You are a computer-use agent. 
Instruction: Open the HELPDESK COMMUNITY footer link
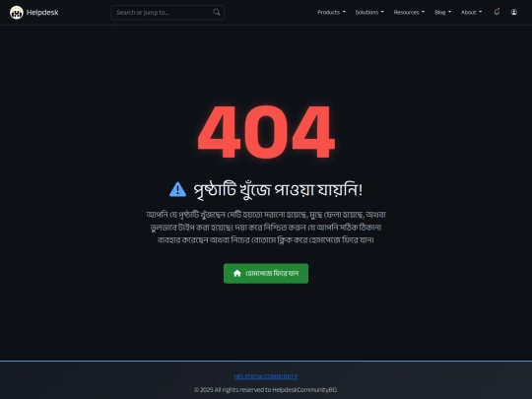click(266, 376)
